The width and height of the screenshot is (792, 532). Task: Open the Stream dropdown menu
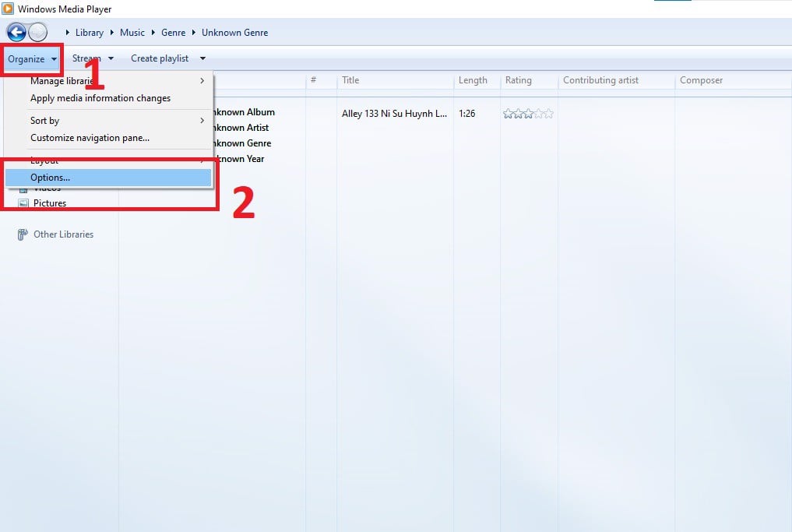(x=93, y=58)
